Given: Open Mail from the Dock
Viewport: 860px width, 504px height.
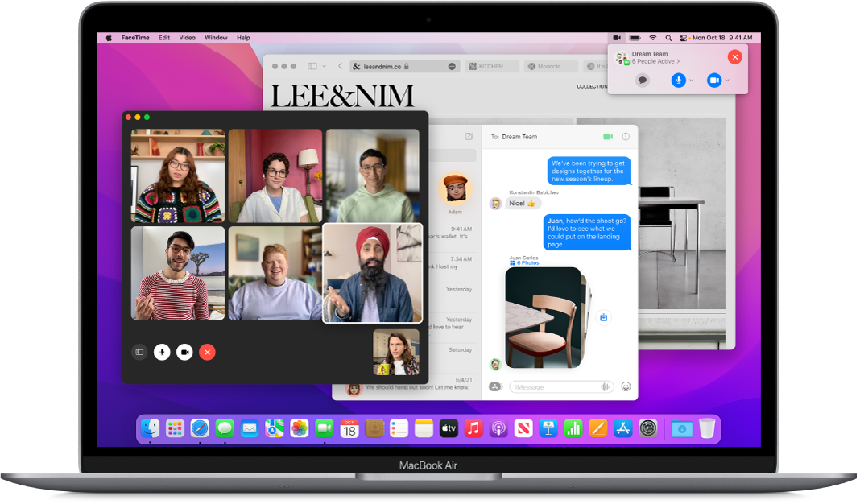Looking at the screenshot, I should (250, 428).
